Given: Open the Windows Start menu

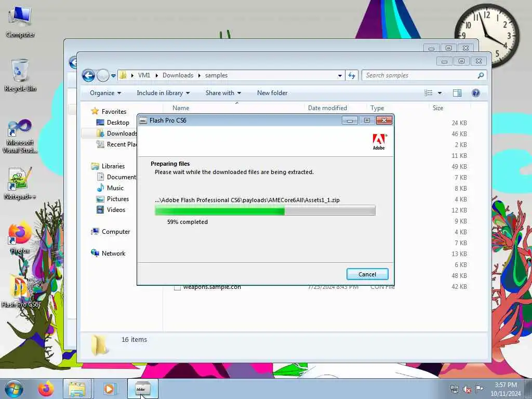Looking at the screenshot, I should coord(14,389).
